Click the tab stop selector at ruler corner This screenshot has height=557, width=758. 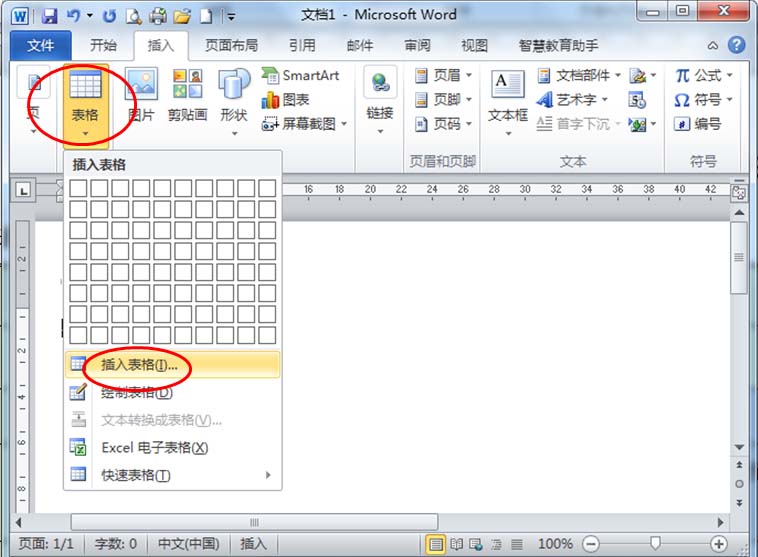[23, 190]
